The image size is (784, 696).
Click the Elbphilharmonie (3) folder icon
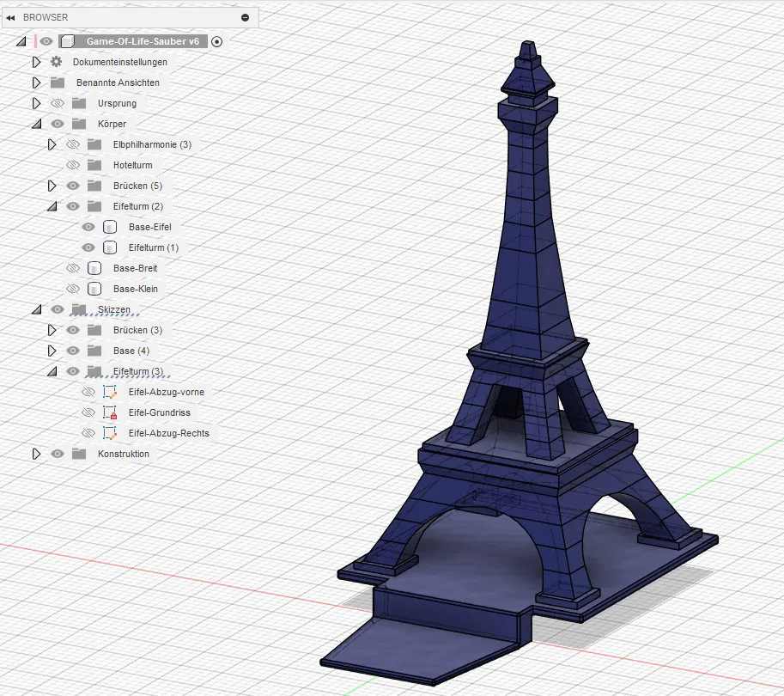(x=94, y=144)
